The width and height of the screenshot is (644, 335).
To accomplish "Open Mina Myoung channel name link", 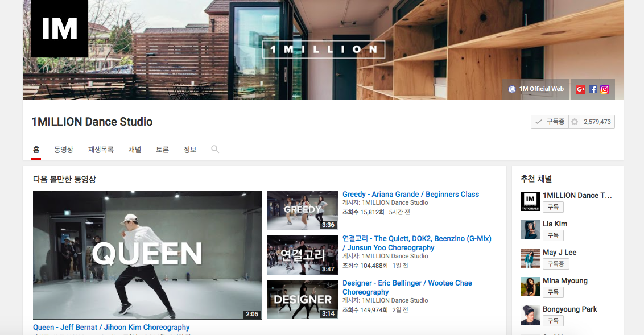I will coord(565,281).
